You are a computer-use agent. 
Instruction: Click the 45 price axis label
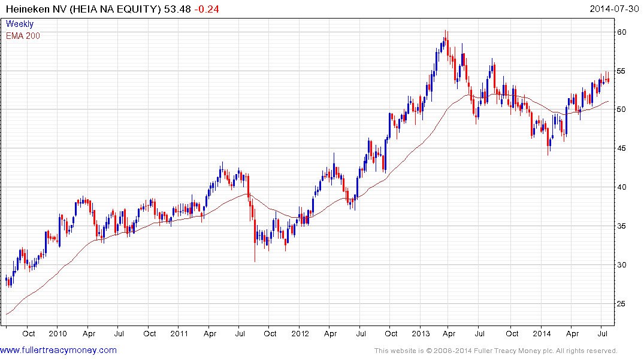coord(621,148)
